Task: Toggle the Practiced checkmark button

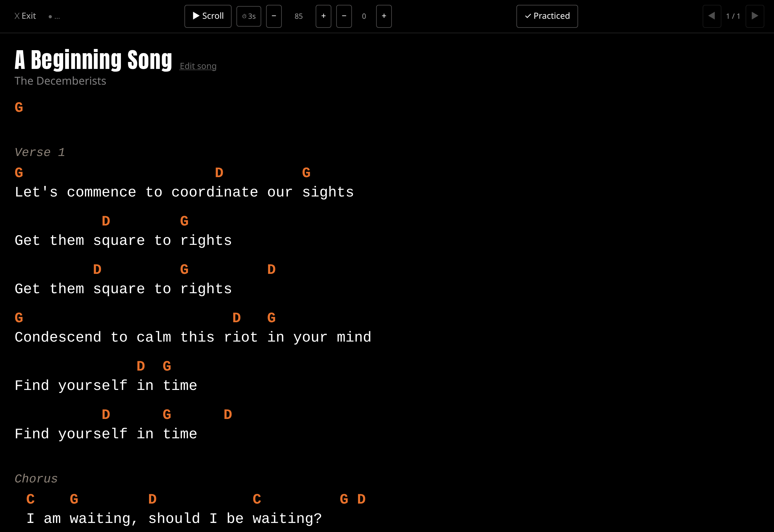Action: [547, 16]
